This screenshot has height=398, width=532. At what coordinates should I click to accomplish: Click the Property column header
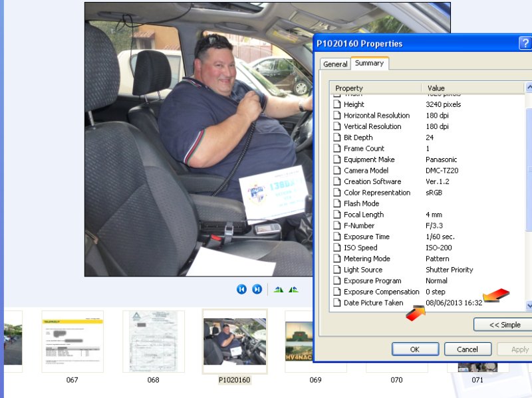pyautogui.click(x=376, y=88)
